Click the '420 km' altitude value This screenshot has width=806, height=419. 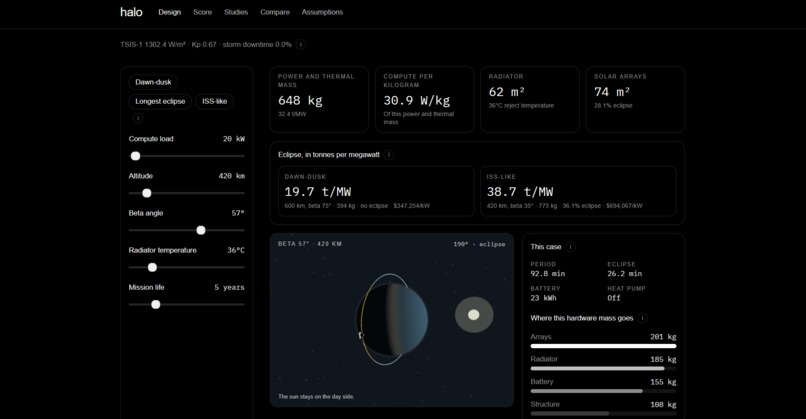232,176
